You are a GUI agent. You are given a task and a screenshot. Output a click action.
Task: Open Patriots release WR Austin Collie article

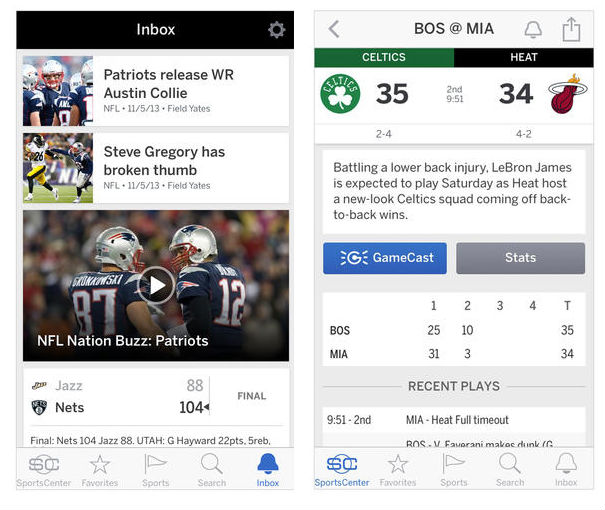[x=156, y=91]
